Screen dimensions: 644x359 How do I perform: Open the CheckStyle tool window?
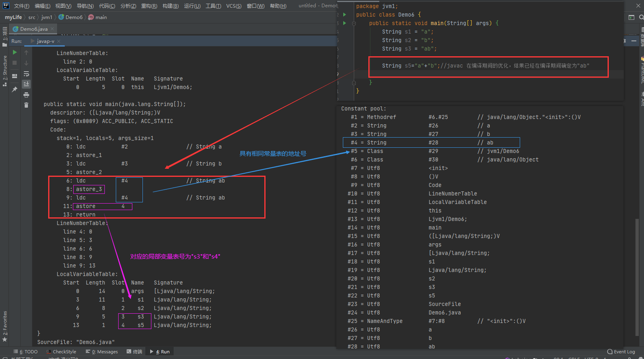click(x=61, y=352)
